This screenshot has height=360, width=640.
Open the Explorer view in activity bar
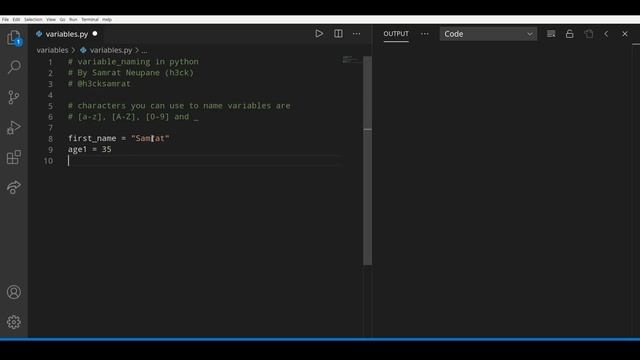click(14, 38)
